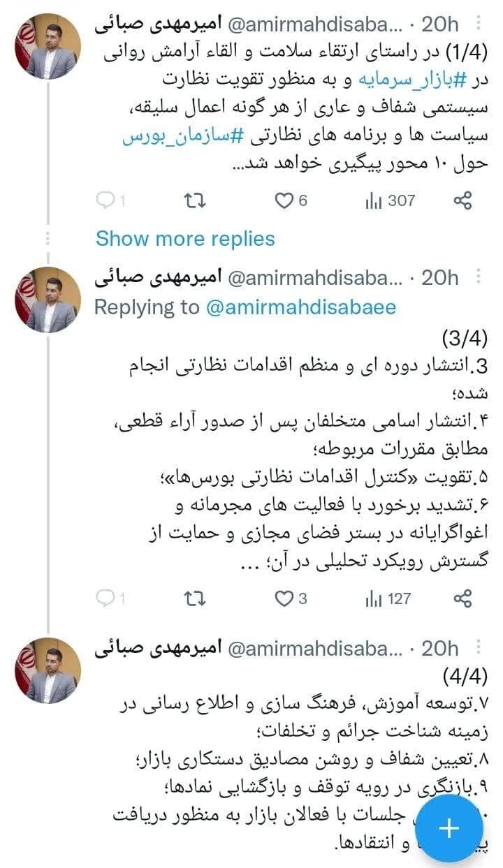This screenshot has width=503, height=868.
Task: Open the #سازمان_بورس hashtag
Action: tap(182, 138)
